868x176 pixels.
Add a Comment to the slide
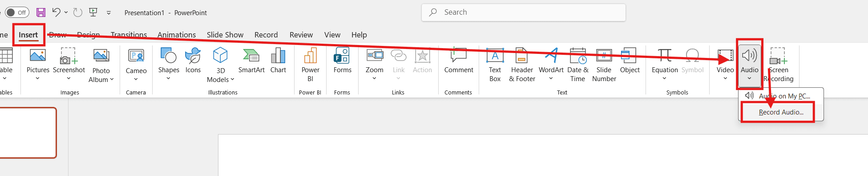coord(459,61)
